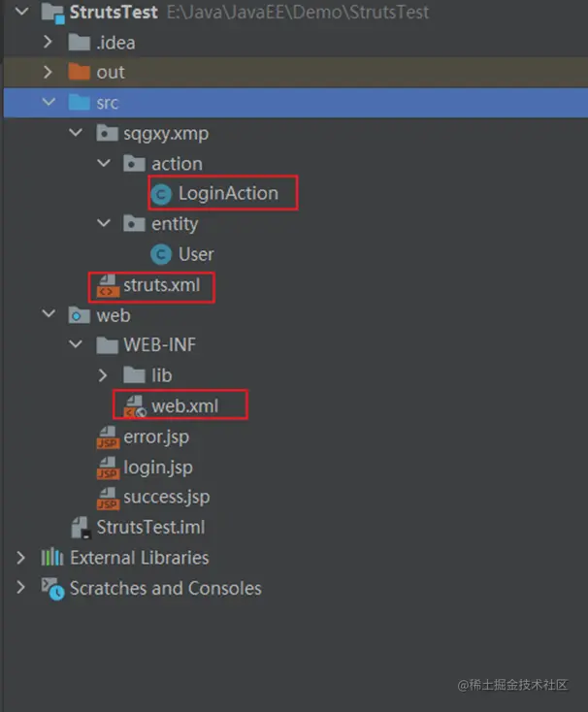Click the User class icon
This screenshot has height=712, width=588.
[x=161, y=254]
